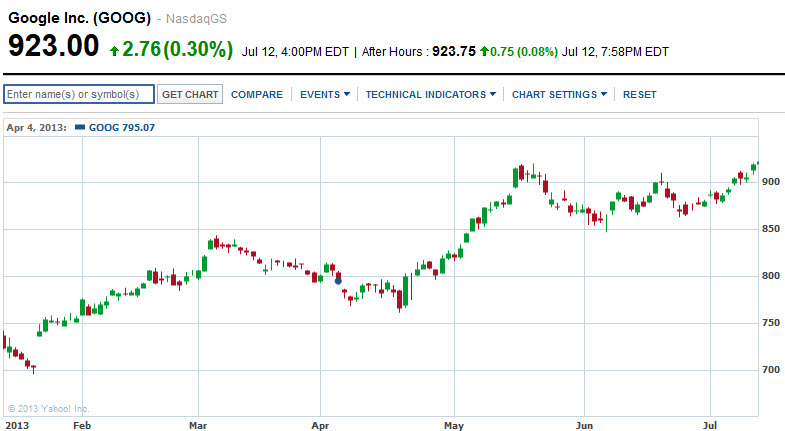Click the Jun label on the time axis
Screen dimensions: 785x431
[584, 425]
